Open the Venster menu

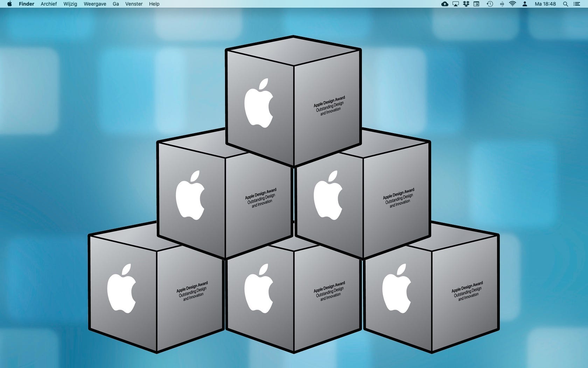click(134, 4)
